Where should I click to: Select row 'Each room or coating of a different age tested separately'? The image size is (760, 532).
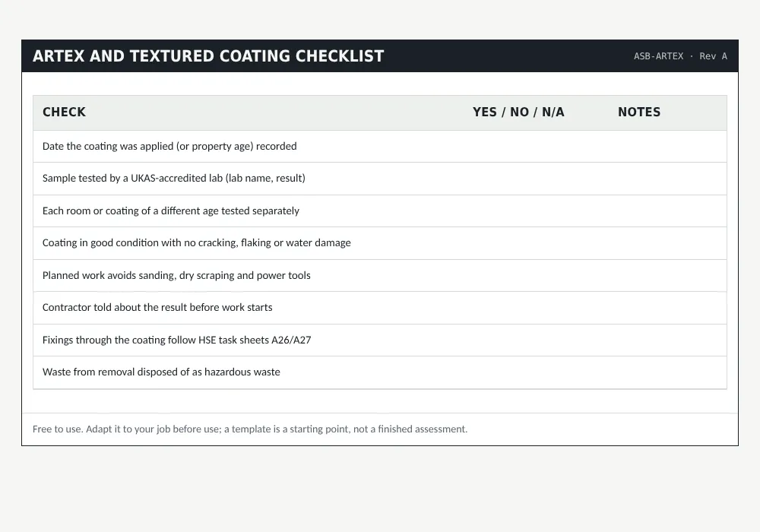(x=380, y=211)
